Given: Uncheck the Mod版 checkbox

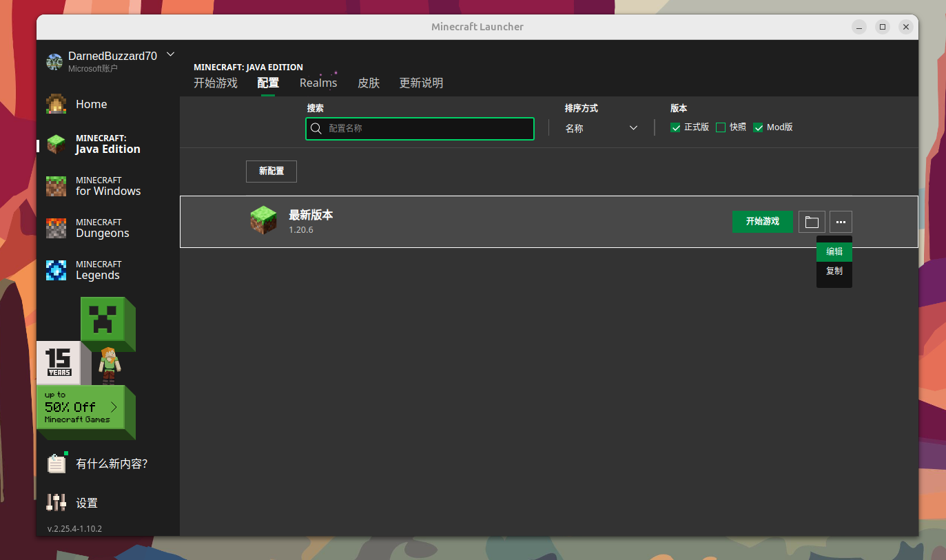Looking at the screenshot, I should pyautogui.click(x=758, y=127).
